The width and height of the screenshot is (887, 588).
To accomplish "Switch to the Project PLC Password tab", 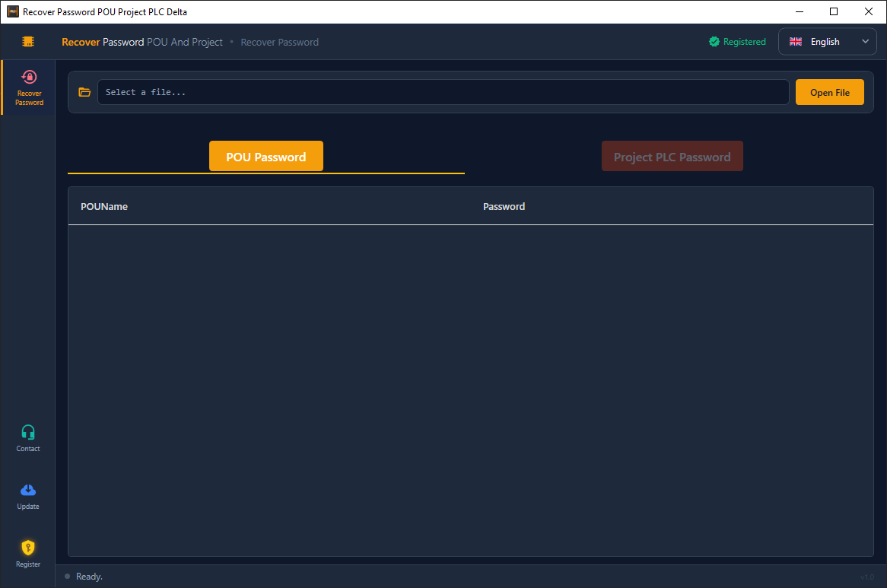I will (x=672, y=157).
